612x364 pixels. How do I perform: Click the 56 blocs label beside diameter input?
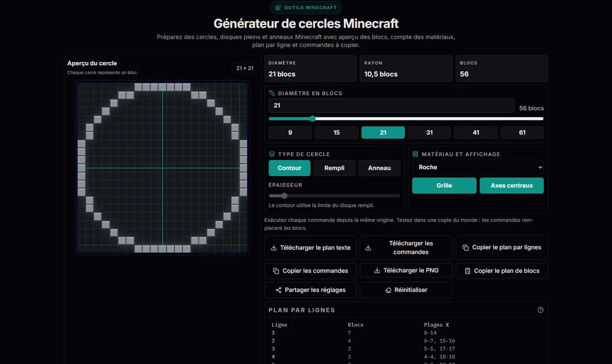click(x=531, y=109)
